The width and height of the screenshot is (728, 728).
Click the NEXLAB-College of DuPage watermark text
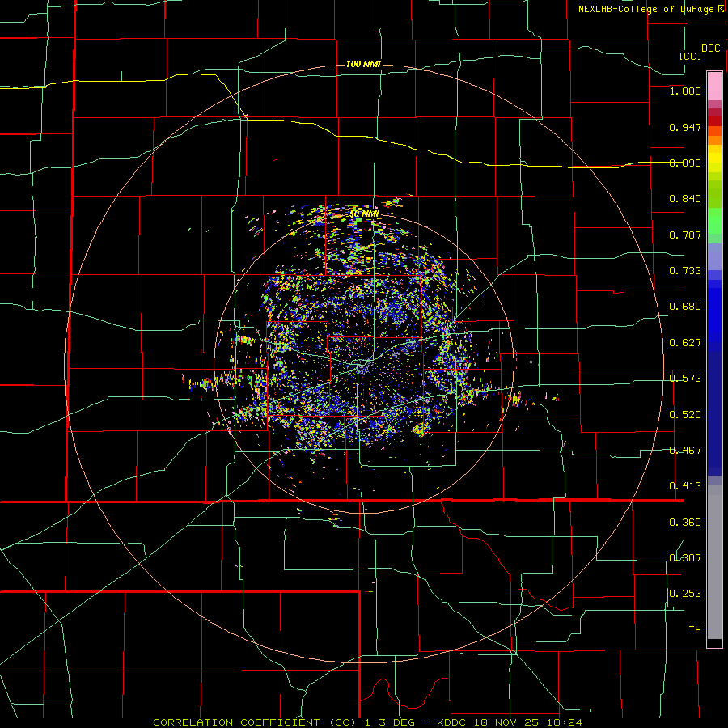click(647, 9)
